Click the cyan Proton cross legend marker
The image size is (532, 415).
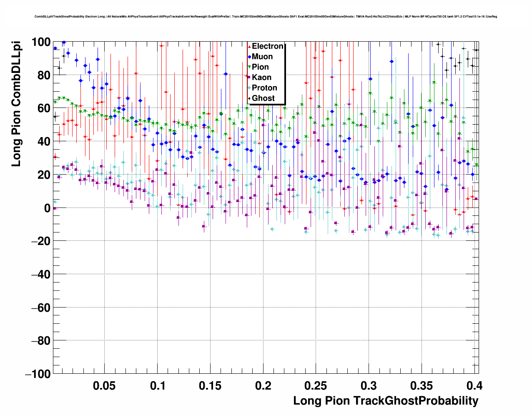(249, 88)
